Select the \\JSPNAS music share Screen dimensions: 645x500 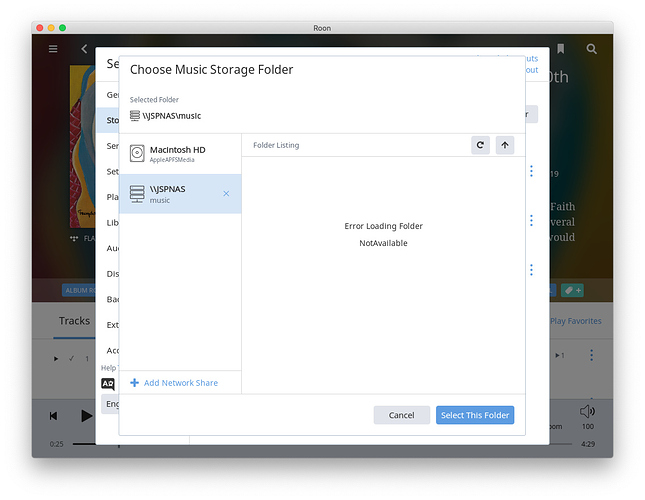pyautogui.click(x=180, y=194)
